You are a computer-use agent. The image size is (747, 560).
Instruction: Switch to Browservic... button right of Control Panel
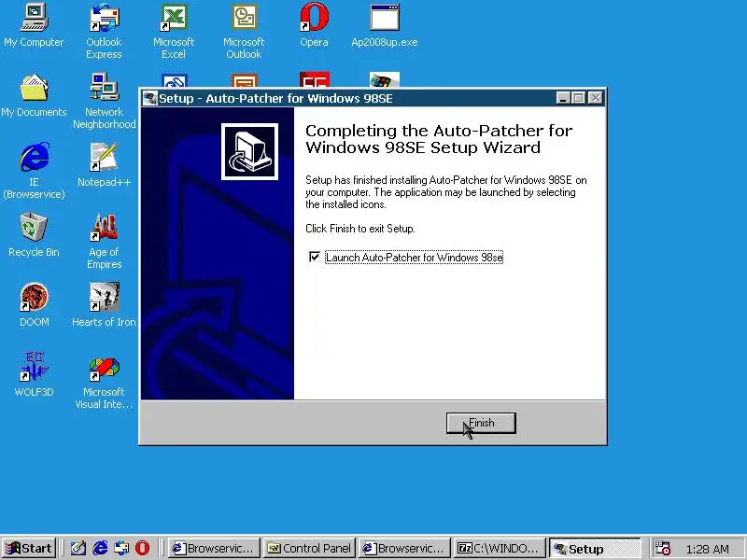(x=404, y=548)
